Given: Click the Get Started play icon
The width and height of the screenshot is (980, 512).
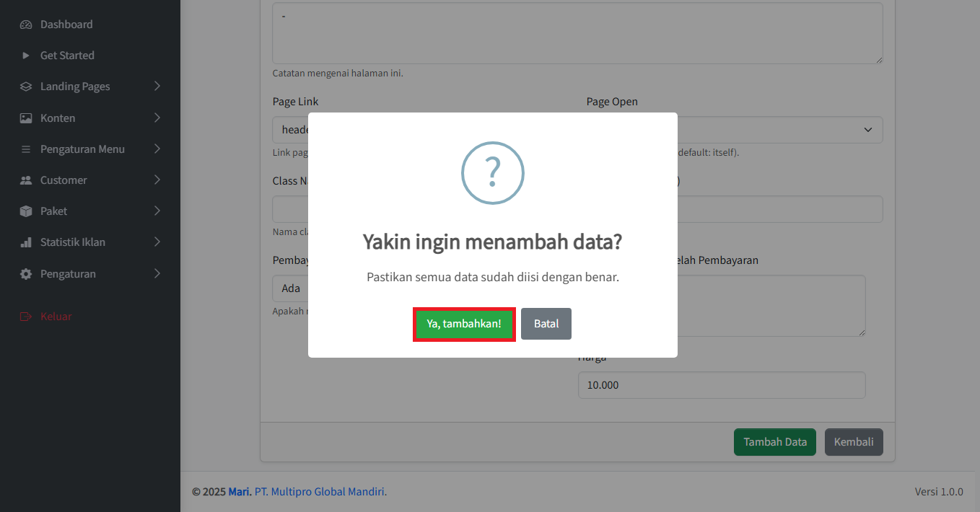Looking at the screenshot, I should [26, 56].
